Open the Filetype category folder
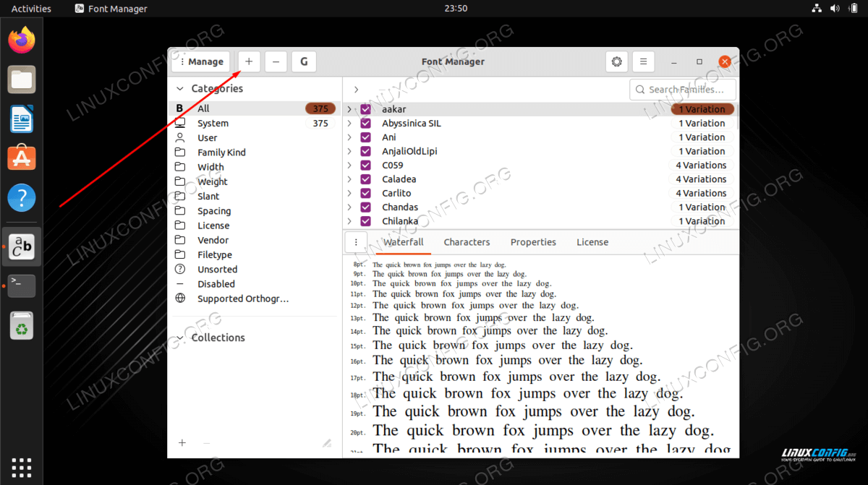This screenshot has width=868, height=485. pos(254,255)
